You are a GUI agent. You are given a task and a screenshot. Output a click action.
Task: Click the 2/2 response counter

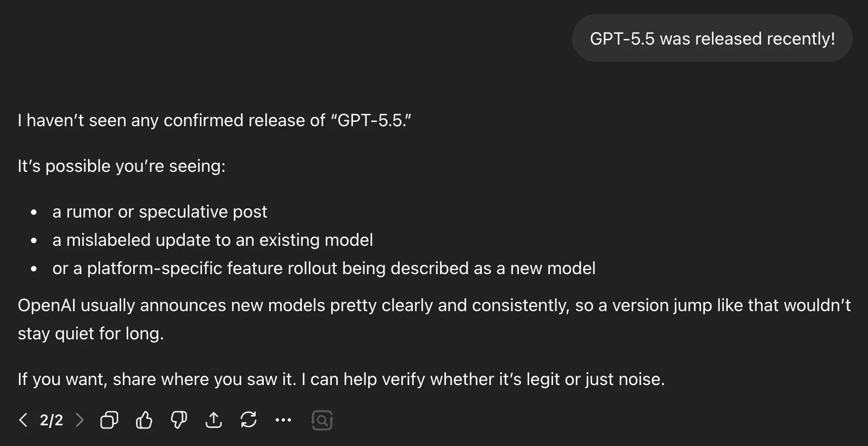[x=51, y=420]
